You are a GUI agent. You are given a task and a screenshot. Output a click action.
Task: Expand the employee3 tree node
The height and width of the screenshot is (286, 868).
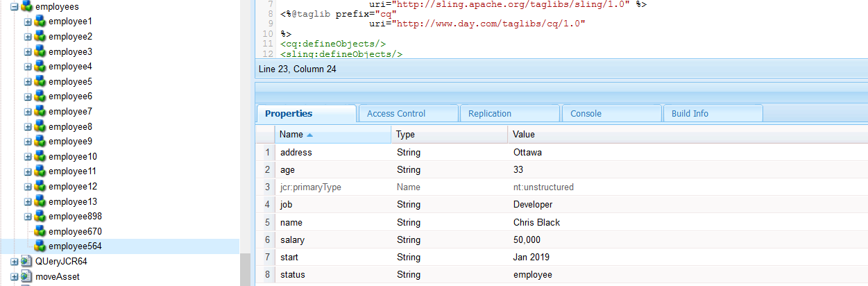[x=28, y=52]
